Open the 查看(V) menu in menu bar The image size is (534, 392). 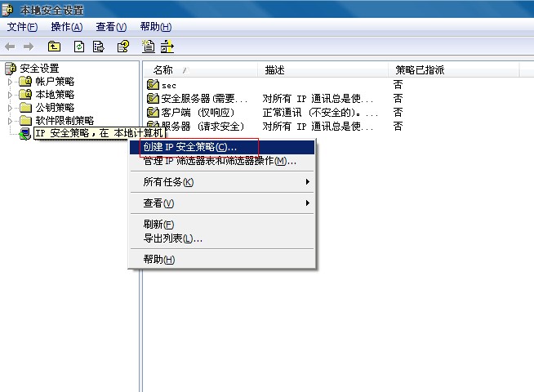(x=111, y=27)
